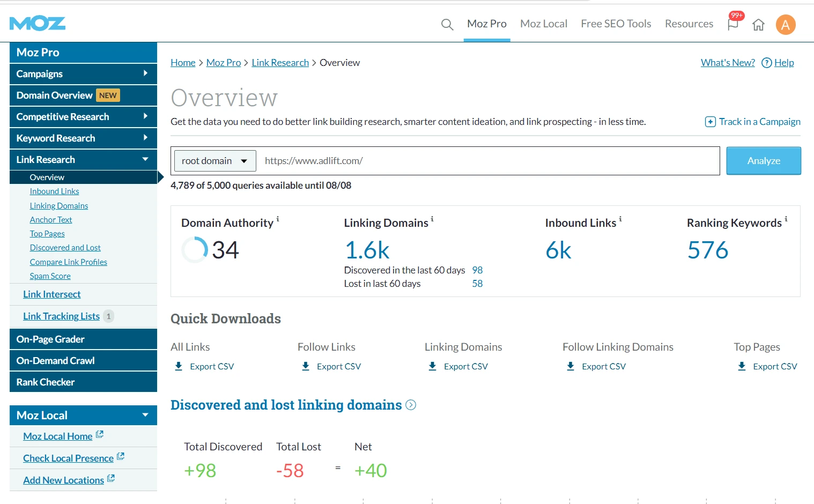Open What's New? link
The width and height of the screenshot is (814, 504).
coord(728,63)
